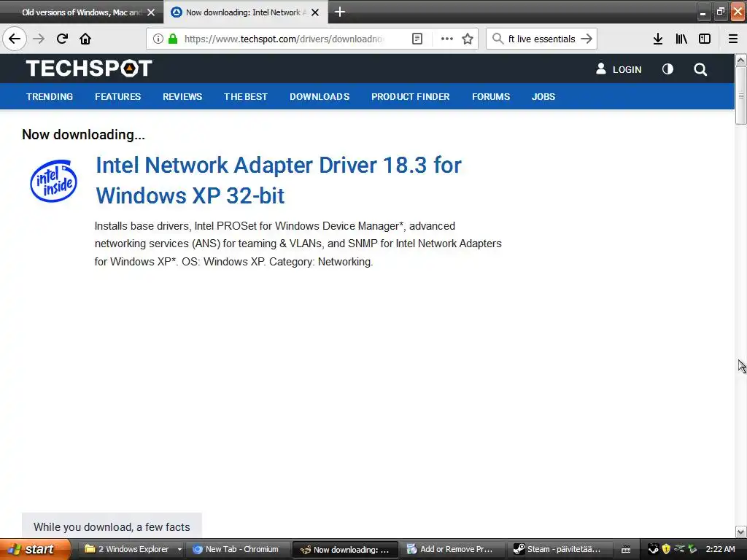Click the keyboard icon in taskbar

tap(626, 550)
